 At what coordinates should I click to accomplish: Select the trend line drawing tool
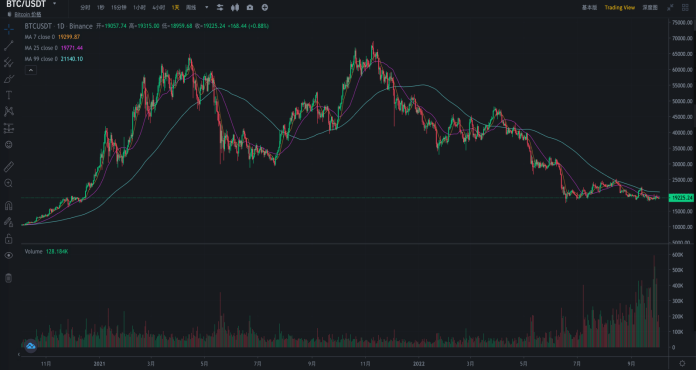point(8,46)
